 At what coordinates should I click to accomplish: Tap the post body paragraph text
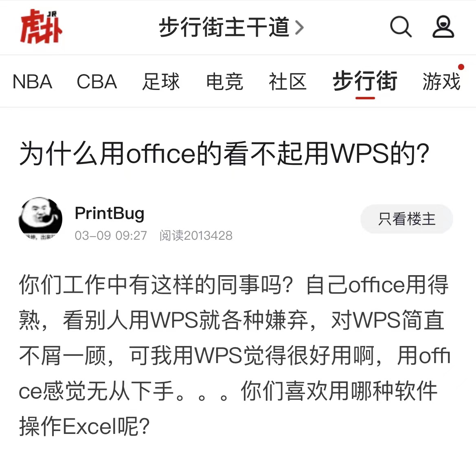(x=235, y=355)
